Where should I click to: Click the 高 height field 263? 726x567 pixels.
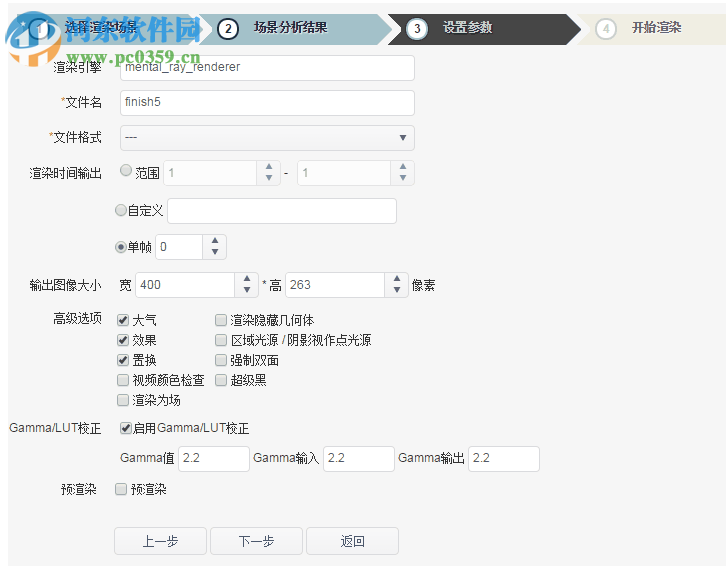coord(335,285)
